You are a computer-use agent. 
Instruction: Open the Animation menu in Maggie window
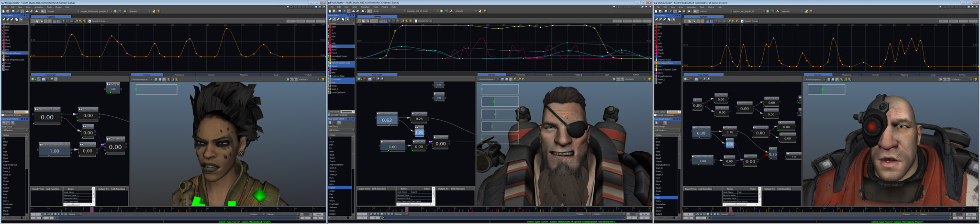[39, 7]
